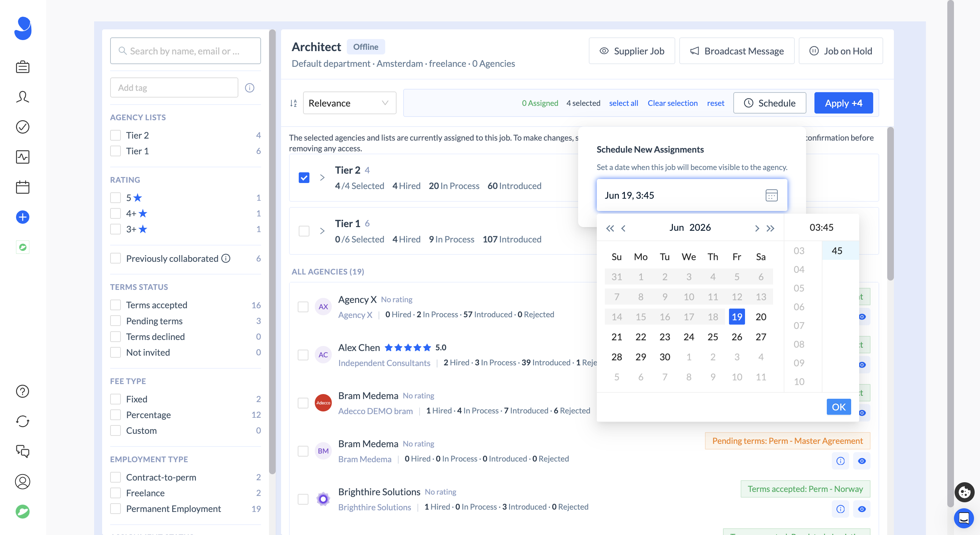Screen dimensions: 980x535
Task: Put the Job on Hold
Action: point(840,51)
